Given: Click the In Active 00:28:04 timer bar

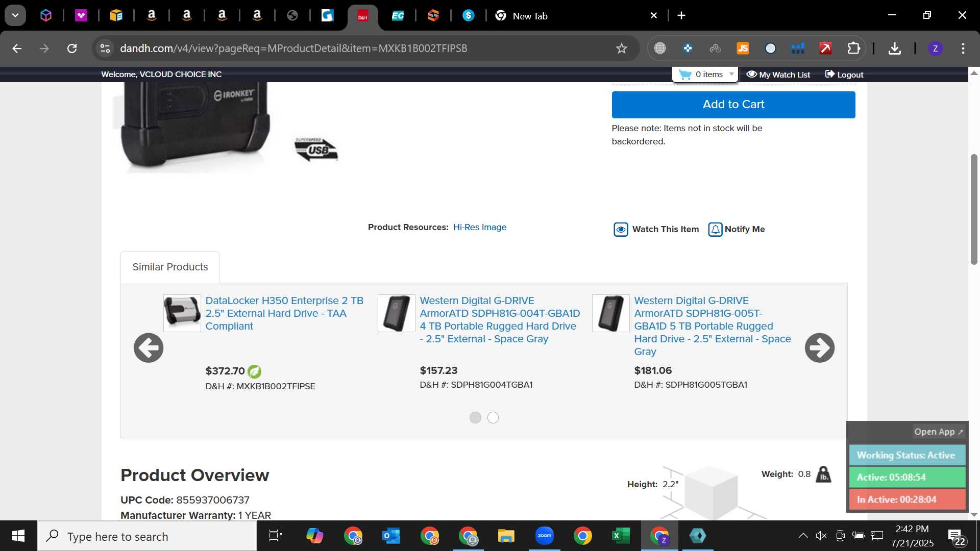Looking at the screenshot, I should pyautogui.click(x=907, y=499).
